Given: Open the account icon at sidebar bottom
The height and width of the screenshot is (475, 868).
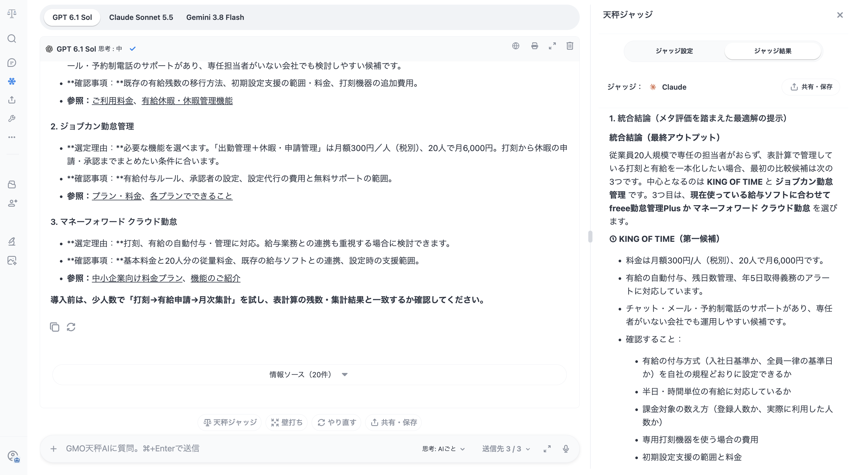Looking at the screenshot, I should click(13, 457).
